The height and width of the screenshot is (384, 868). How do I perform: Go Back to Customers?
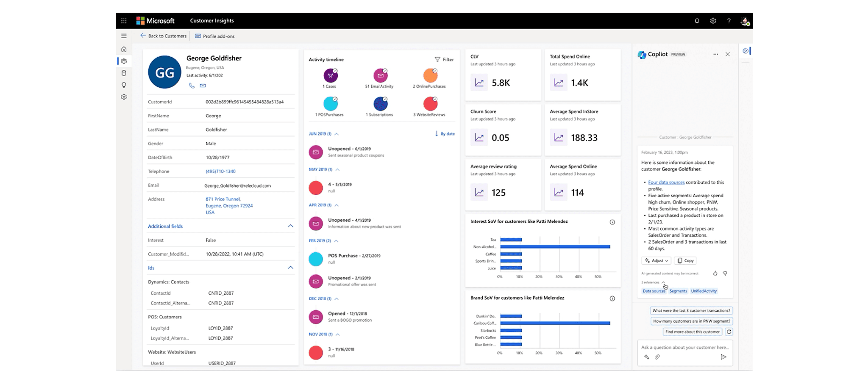coord(164,36)
